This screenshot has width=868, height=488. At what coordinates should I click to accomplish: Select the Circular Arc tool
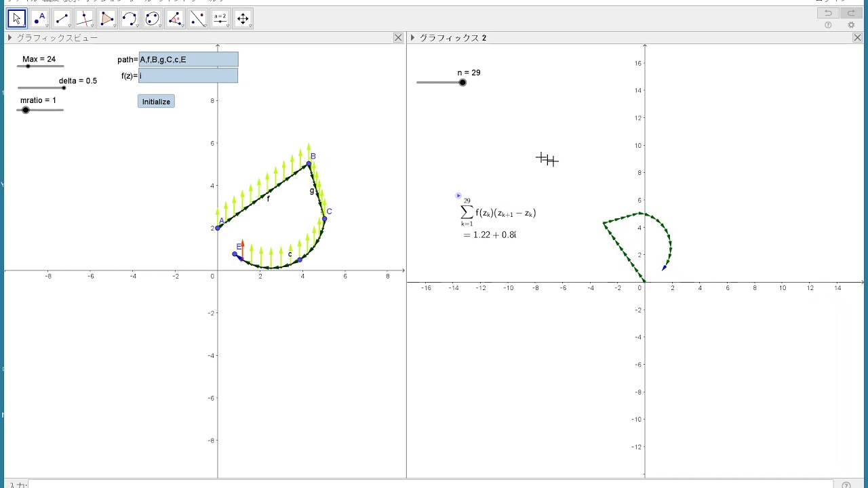tap(130, 18)
